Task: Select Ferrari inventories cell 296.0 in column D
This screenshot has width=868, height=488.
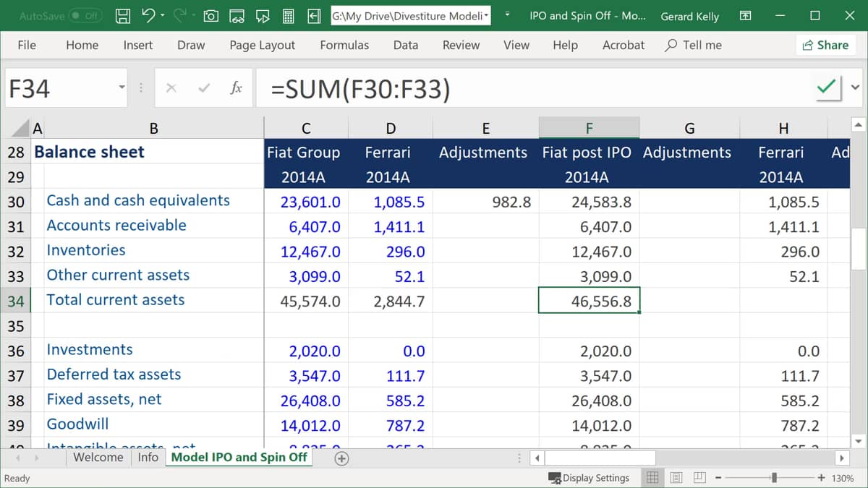Action: (x=391, y=251)
